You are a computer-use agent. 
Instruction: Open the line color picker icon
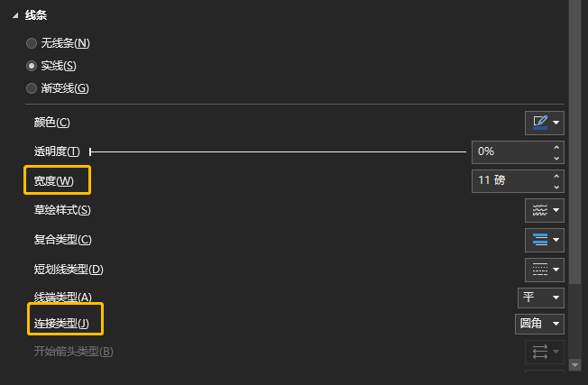539,122
